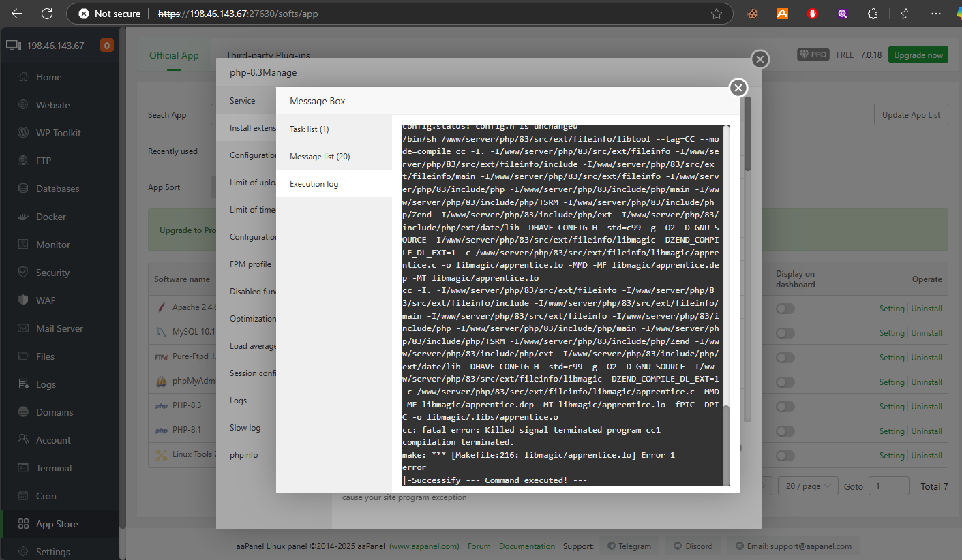Click the execution log vertical scrollbar
962x560 pixels.
[x=726, y=444]
